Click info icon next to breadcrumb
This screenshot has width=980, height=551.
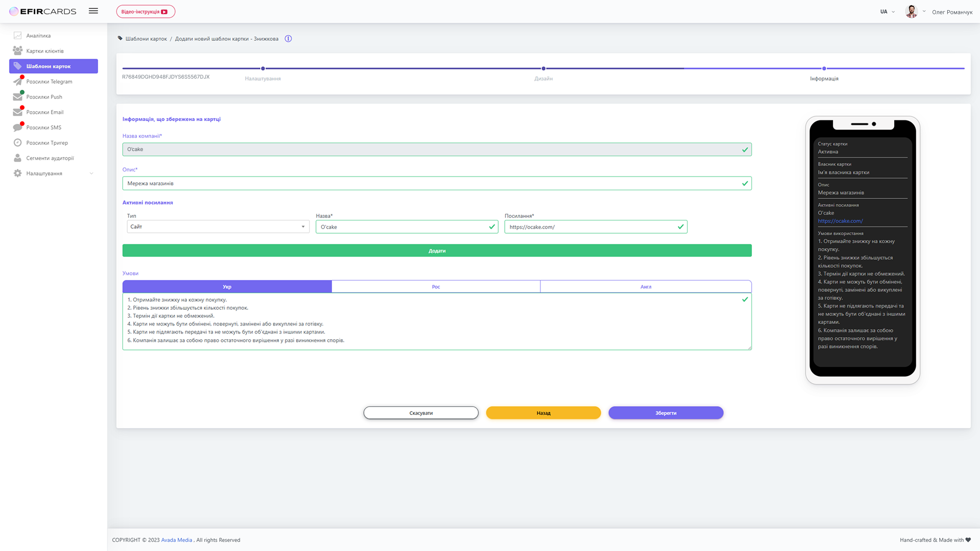pyautogui.click(x=288, y=39)
